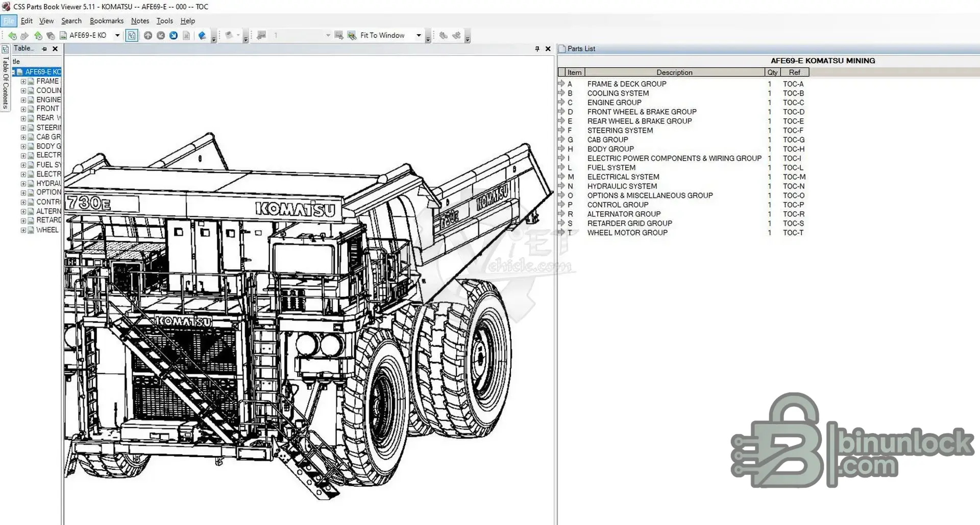Click the green Back navigation arrow
The height and width of the screenshot is (525, 980).
(12, 36)
